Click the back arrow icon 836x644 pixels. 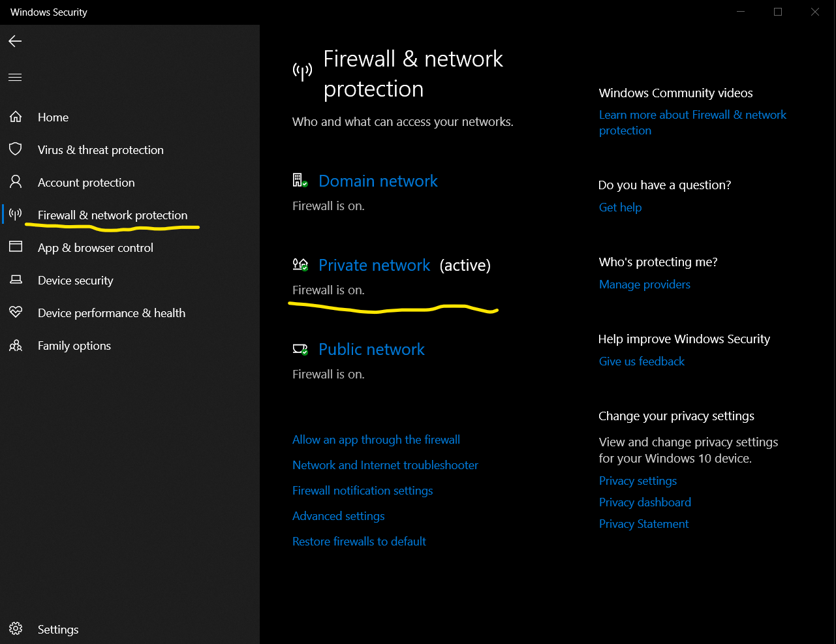(15, 41)
